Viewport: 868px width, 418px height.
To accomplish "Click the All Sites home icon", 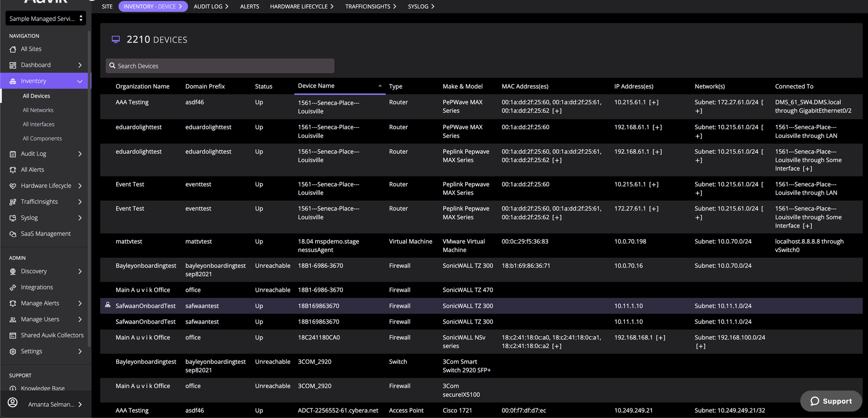I will tap(13, 49).
